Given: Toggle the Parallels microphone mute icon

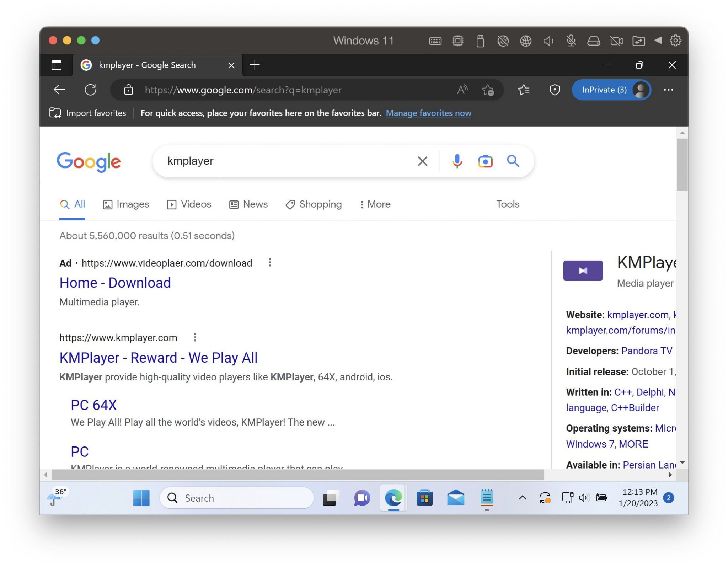Looking at the screenshot, I should click(x=571, y=41).
